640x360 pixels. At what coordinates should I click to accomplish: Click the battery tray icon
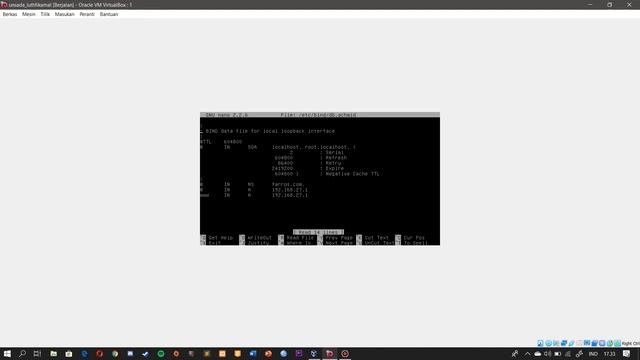tap(558, 354)
